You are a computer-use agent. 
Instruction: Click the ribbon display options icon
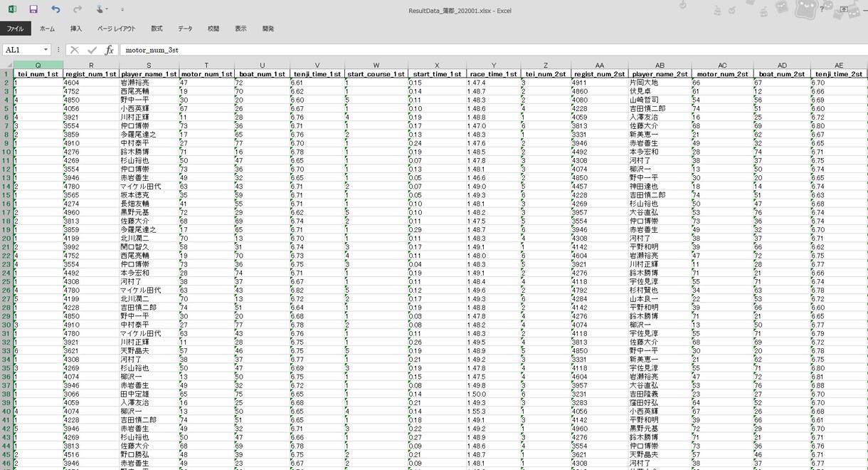844,9
